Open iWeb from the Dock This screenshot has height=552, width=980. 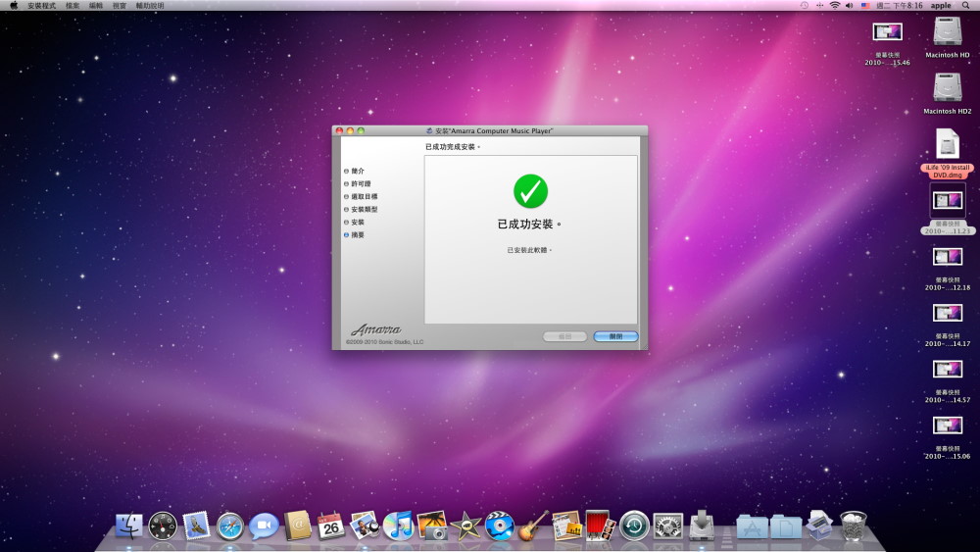pyautogui.click(x=566, y=526)
